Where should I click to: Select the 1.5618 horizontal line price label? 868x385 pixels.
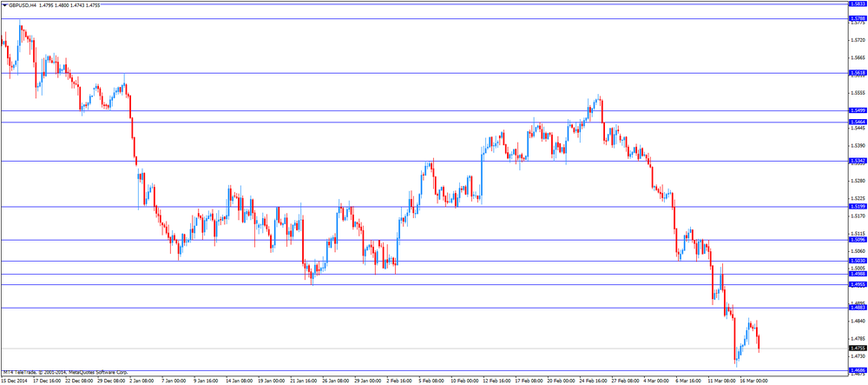(857, 73)
